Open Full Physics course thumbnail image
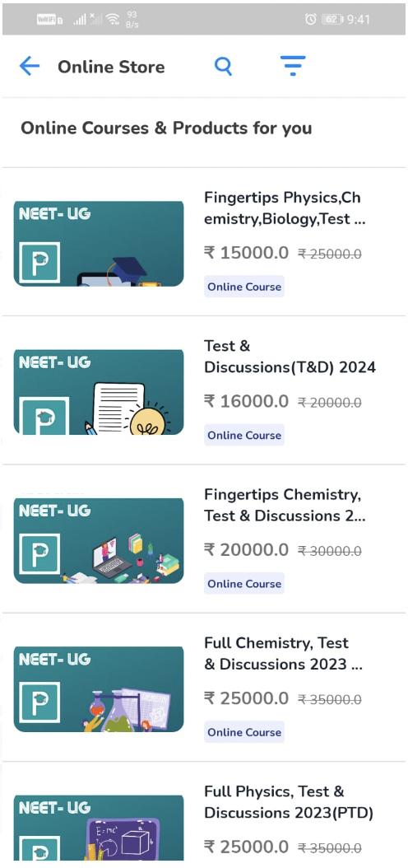 click(99, 827)
